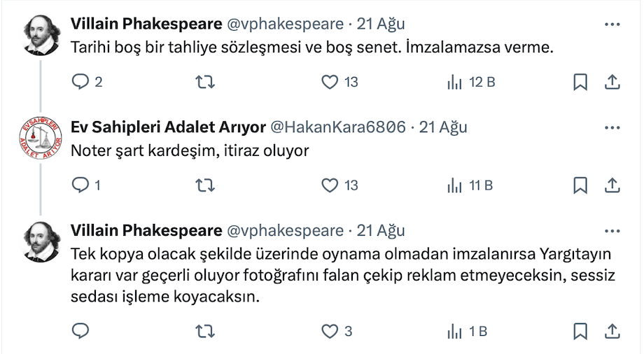
Task: Open more options for Ev Sahipleri tweet
Action: point(612,128)
